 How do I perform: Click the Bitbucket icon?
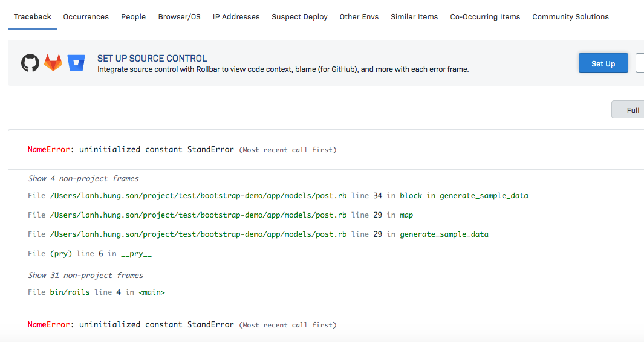[76, 63]
